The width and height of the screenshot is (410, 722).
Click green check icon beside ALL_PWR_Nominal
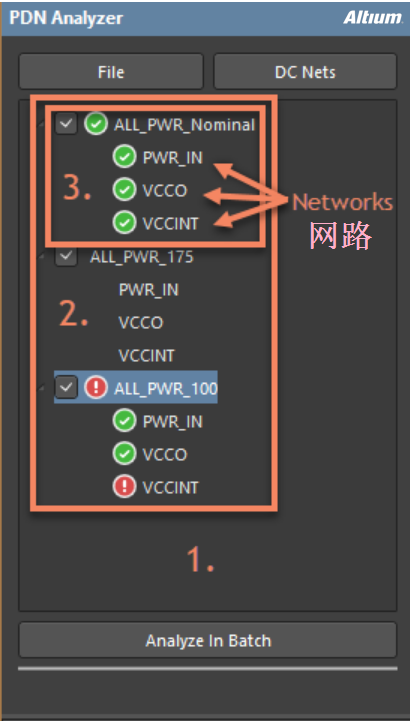tap(96, 124)
